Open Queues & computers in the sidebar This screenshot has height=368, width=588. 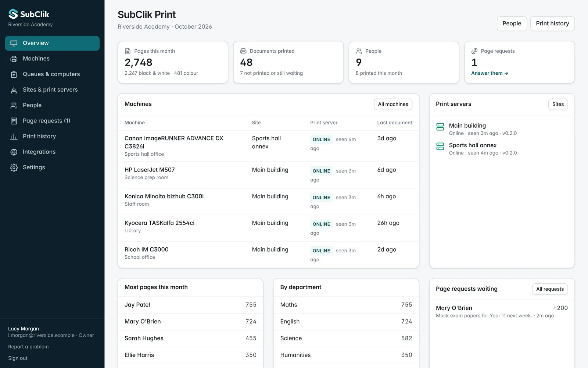click(52, 74)
